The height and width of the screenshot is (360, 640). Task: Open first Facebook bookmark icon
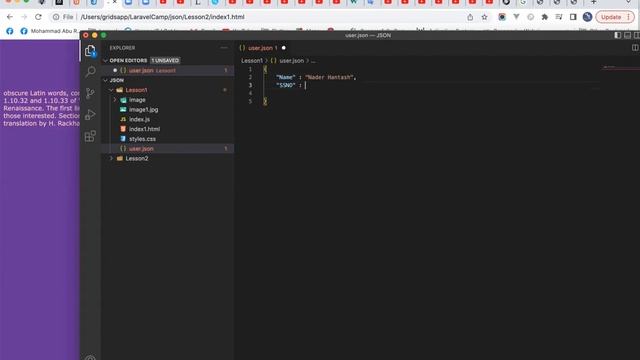click(10, 31)
